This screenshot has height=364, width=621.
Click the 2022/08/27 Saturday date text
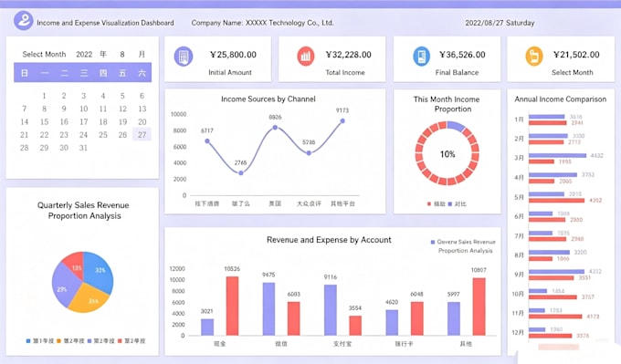point(500,23)
